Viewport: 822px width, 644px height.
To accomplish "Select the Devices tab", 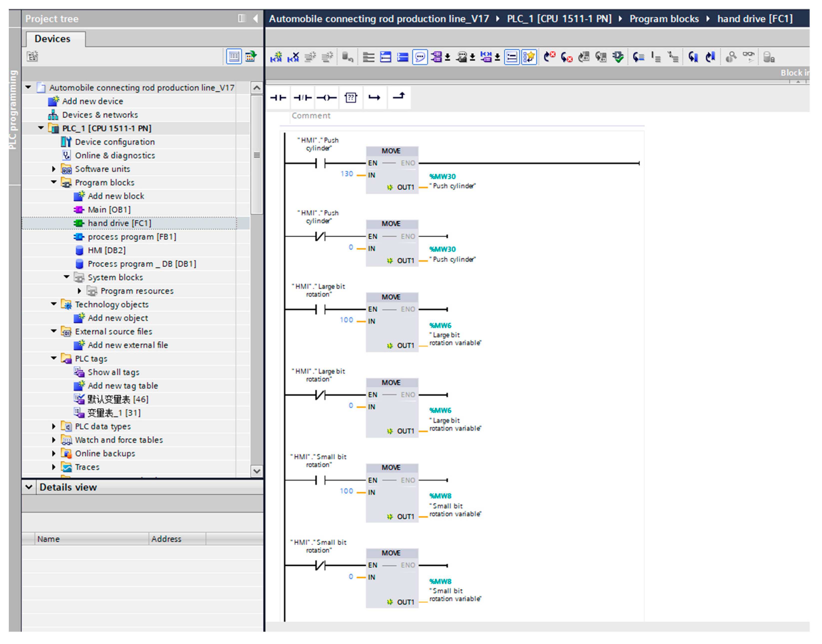I will point(52,39).
